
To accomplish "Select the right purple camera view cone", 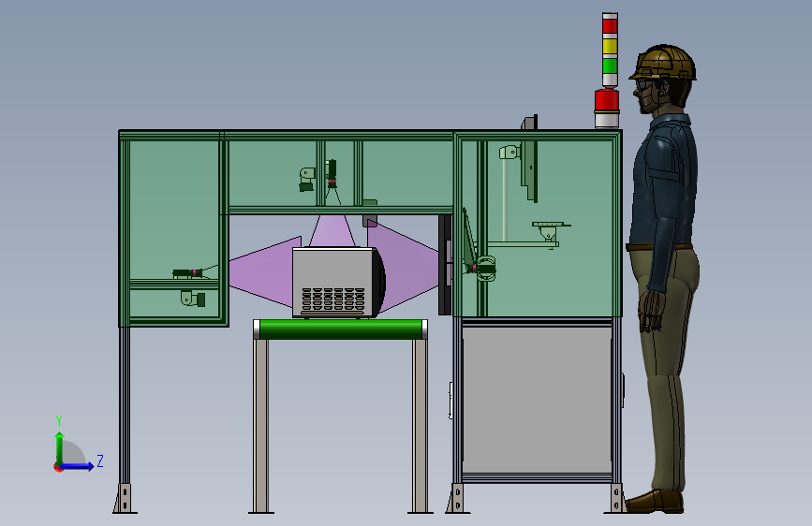I will click(x=402, y=267).
